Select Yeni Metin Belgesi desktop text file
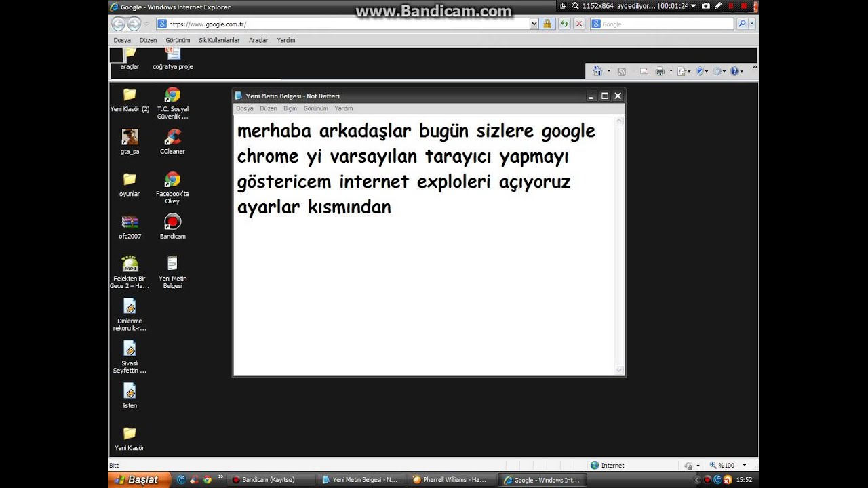Viewport: 868px width, 488px height. coord(172,272)
